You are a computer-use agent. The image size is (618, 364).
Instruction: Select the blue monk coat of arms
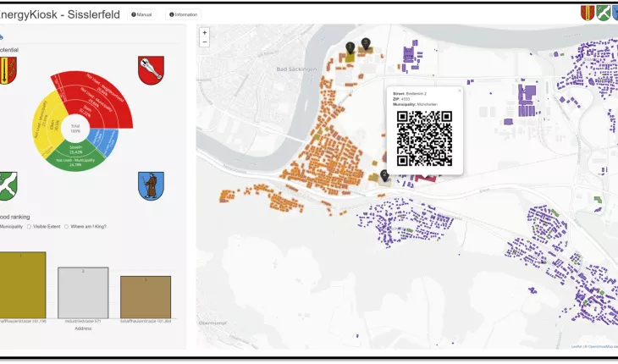151,185
